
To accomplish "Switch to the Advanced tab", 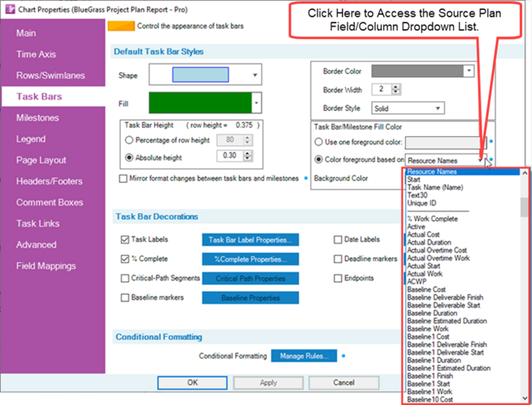I will pos(37,245).
